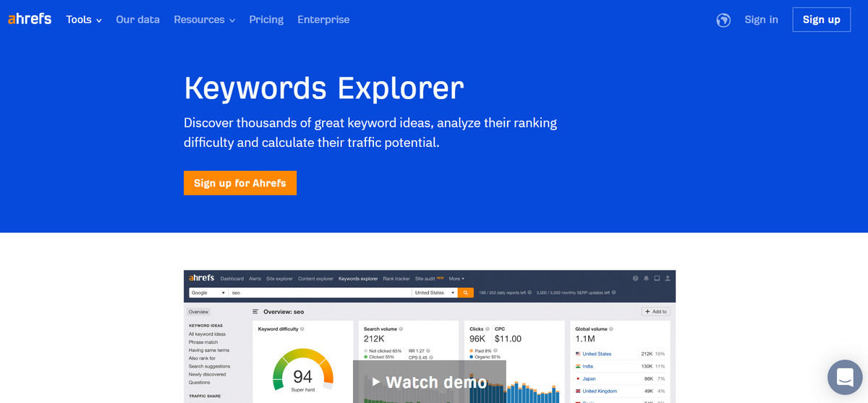Click the $11.00 CPC value
Screen dimensions: 868x403
point(508,339)
